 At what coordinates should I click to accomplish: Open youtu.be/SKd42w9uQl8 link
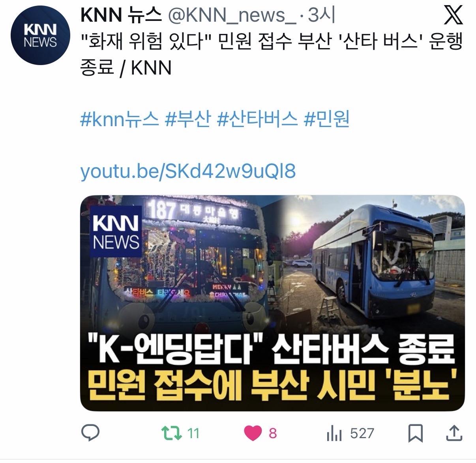point(188,172)
